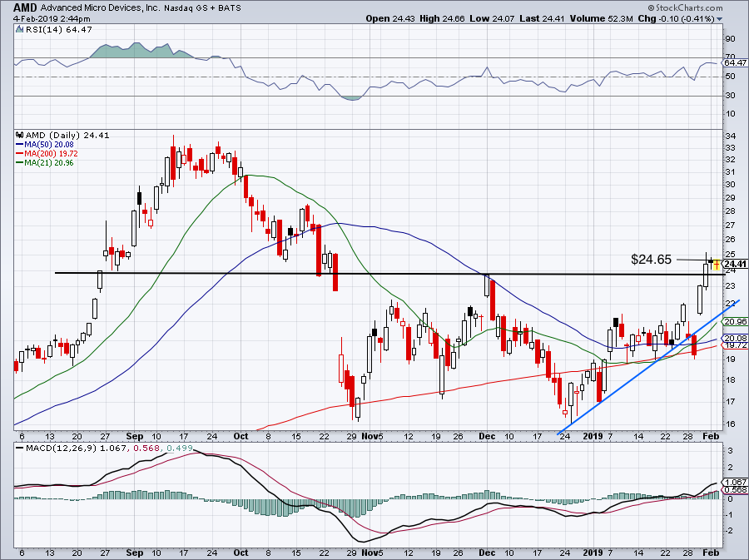The image size is (749, 560).
Task: Select the High 24.66 value
Action: pos(442,18)
